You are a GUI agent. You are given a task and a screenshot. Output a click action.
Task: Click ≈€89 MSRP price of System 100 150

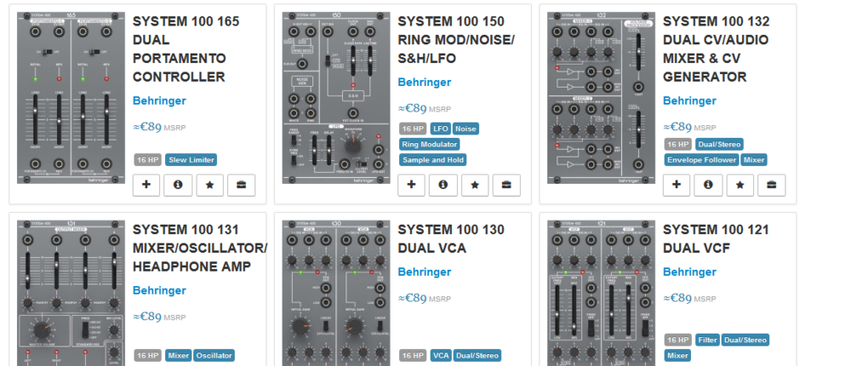[425, 109]
